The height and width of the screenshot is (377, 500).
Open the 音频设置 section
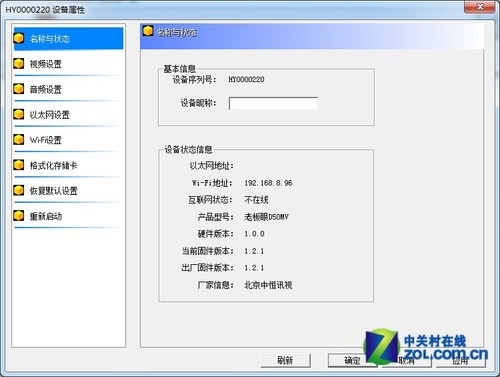pos(68,89)
